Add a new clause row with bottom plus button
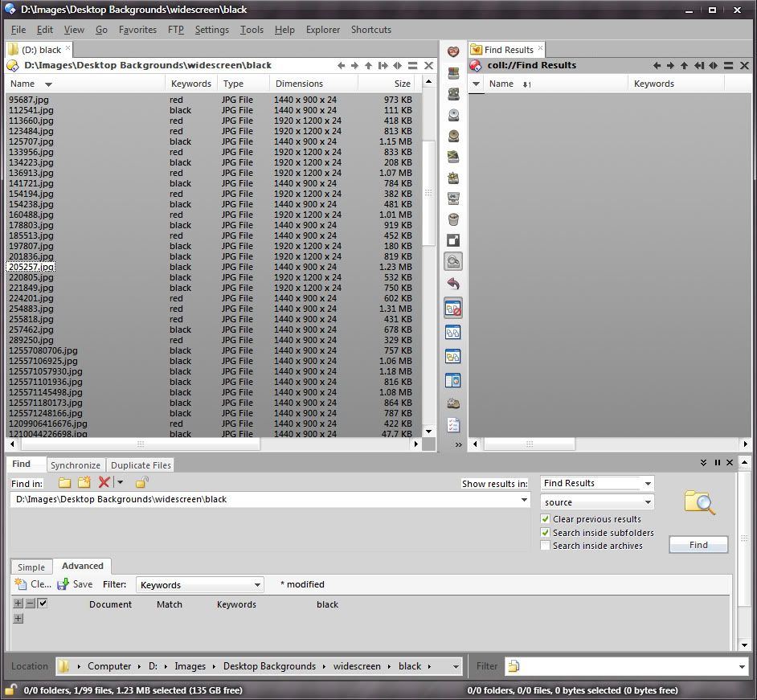 click(18, 618)
